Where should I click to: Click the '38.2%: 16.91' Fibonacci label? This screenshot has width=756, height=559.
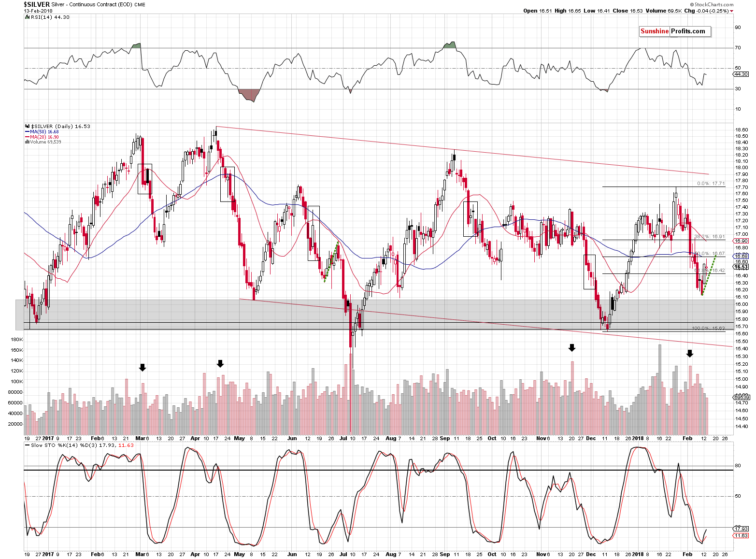710,237
